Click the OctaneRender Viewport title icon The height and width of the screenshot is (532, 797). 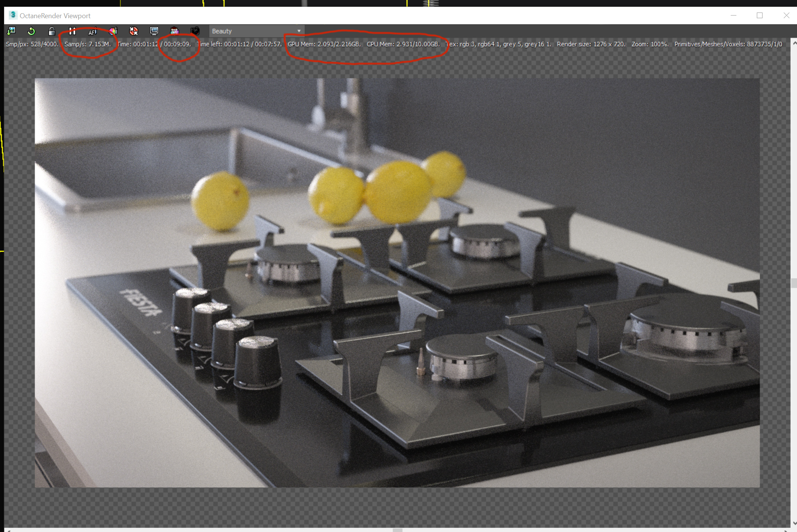pos(13,15)
